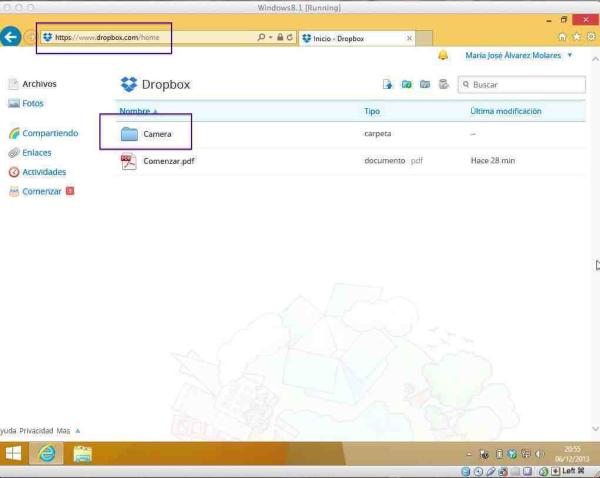Click the Más footer link

coord(64,431)
